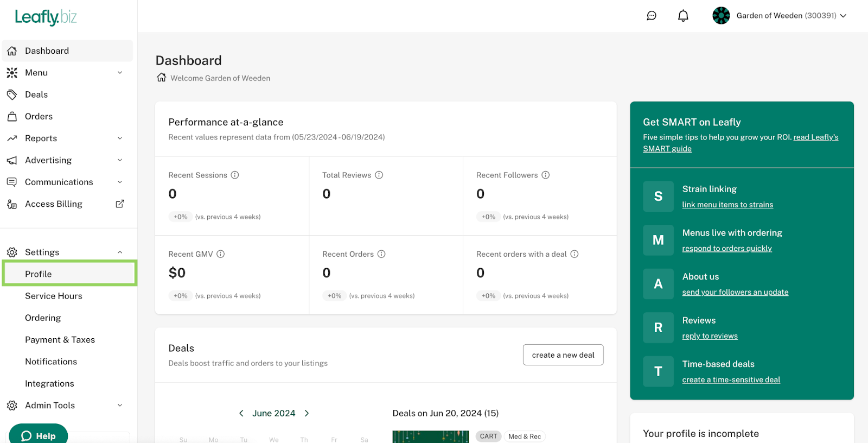Image resolution: width=868 pixels, height=443 pixels.
Task: Open Payment & Taxes settings
Action: pyautogui.click(x=60, y=340)
